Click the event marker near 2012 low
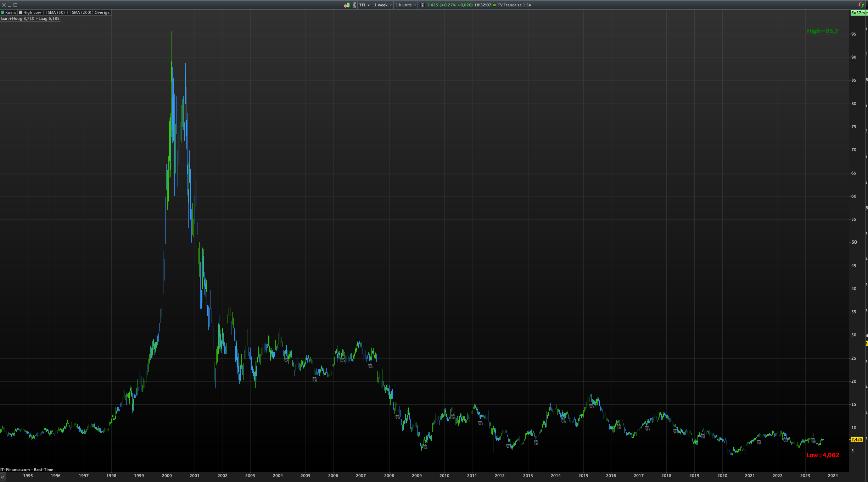 click(x=509, y=446)
